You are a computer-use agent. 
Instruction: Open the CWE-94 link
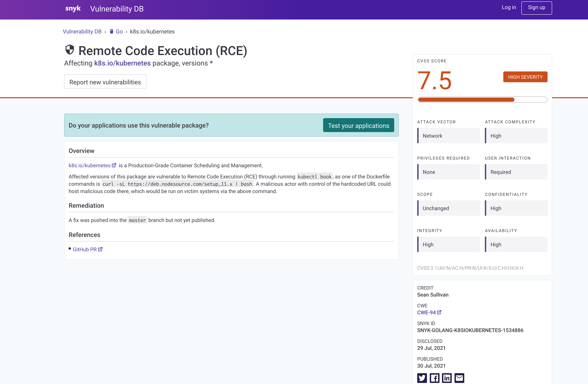(x=426, y=312)
